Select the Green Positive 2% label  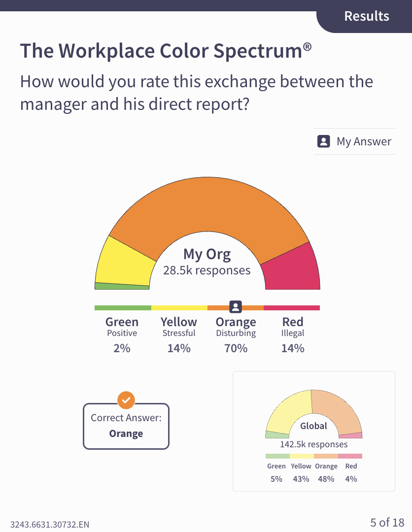point(122,335)
